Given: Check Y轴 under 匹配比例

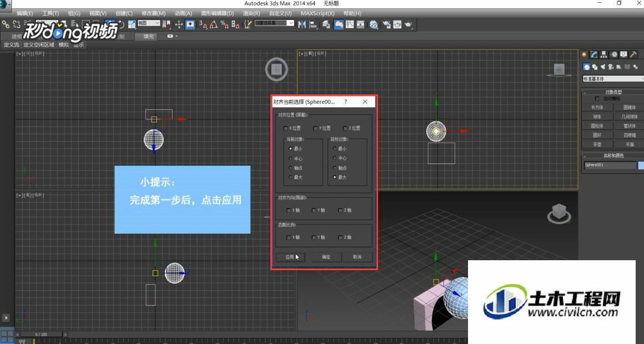Looking at the screenshot, I should [314, 237].
